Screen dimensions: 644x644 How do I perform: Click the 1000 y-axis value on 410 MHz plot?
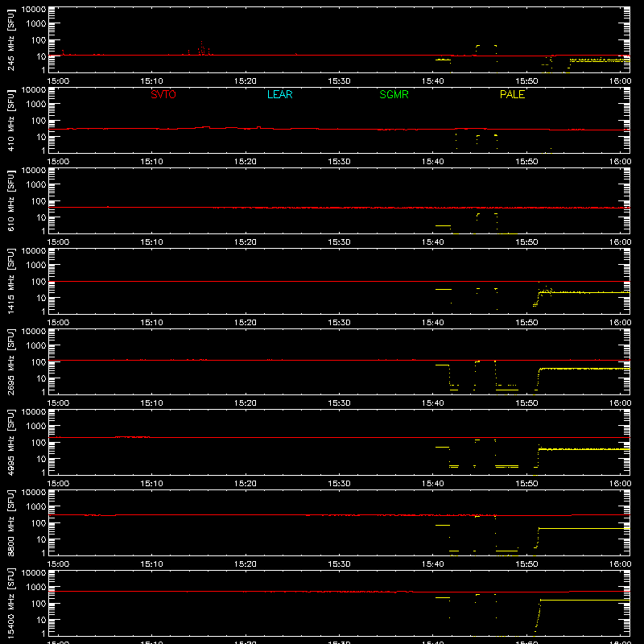point(36,105)
